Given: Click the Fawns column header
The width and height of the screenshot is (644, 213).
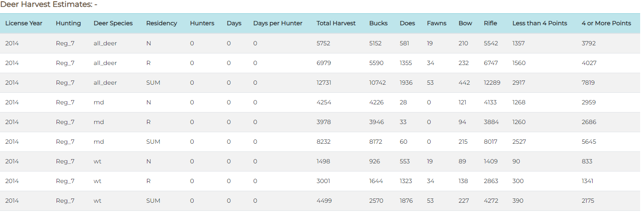Looking at the screenshot, I should pyautogui.click(x=437, y=23).
